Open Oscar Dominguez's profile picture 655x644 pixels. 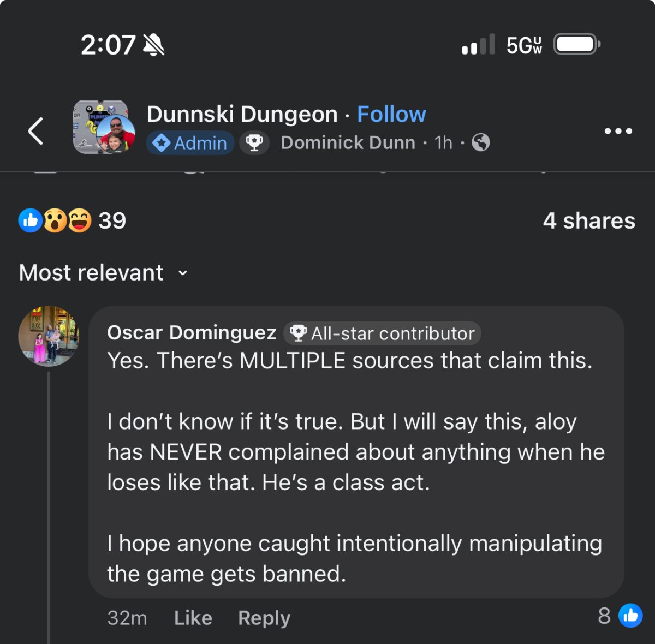point(49,336)
